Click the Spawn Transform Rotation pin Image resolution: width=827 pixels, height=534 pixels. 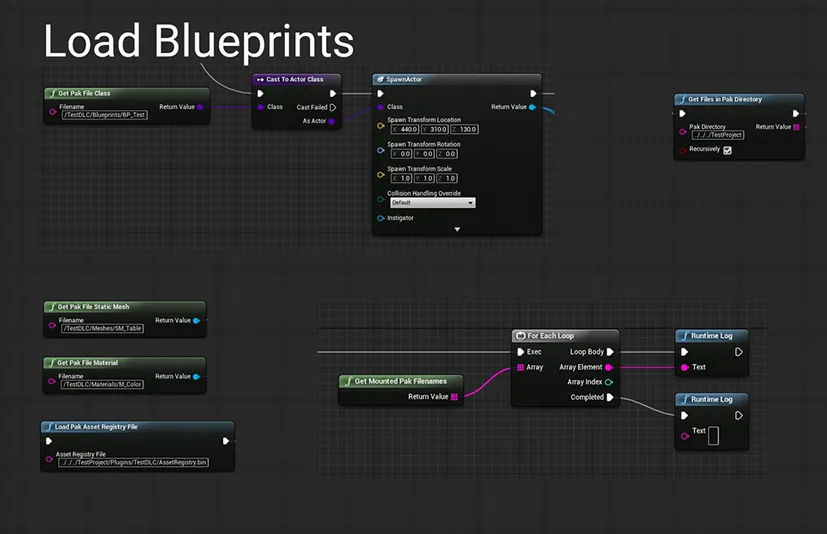[x=381, y=150]
